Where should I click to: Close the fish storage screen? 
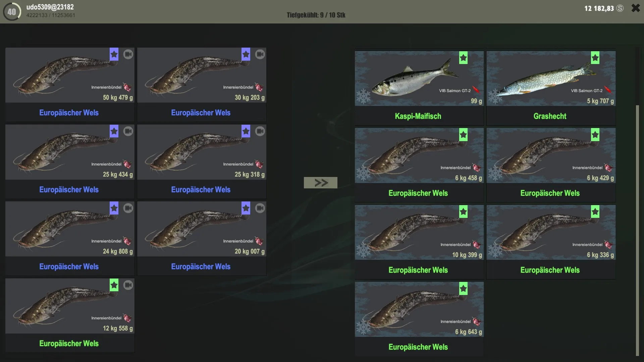636,8
